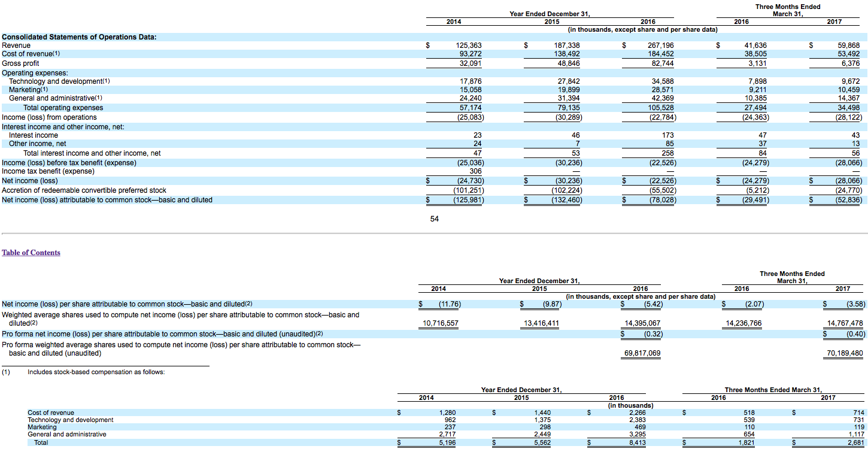Click the total operating expenses value 105,528
This screenshot has height=455, width=868.
coord(661,108)
